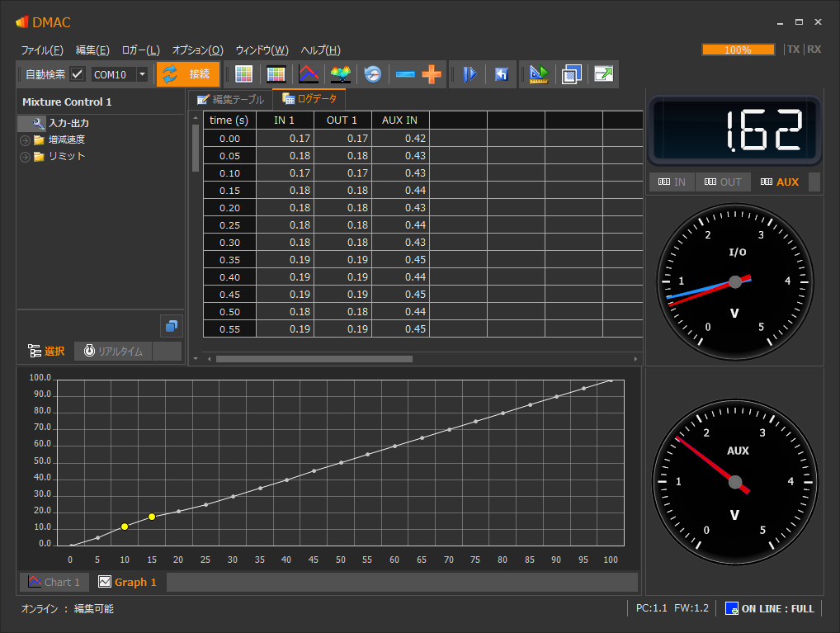840x633 pixels.
Task: Click the orange plus icon in toolbar
Action: pyautogui.click(x=432, y=74)
